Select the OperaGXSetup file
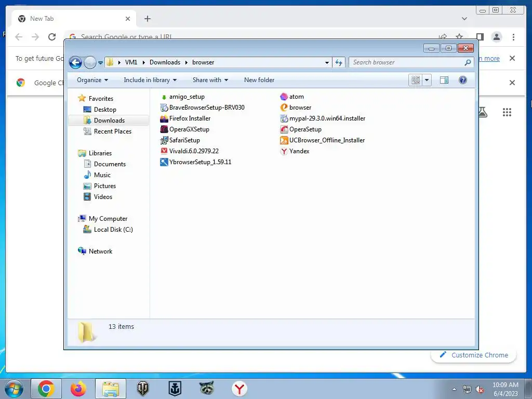This screenshot has height=399, width=532. (x=184, y=129)
